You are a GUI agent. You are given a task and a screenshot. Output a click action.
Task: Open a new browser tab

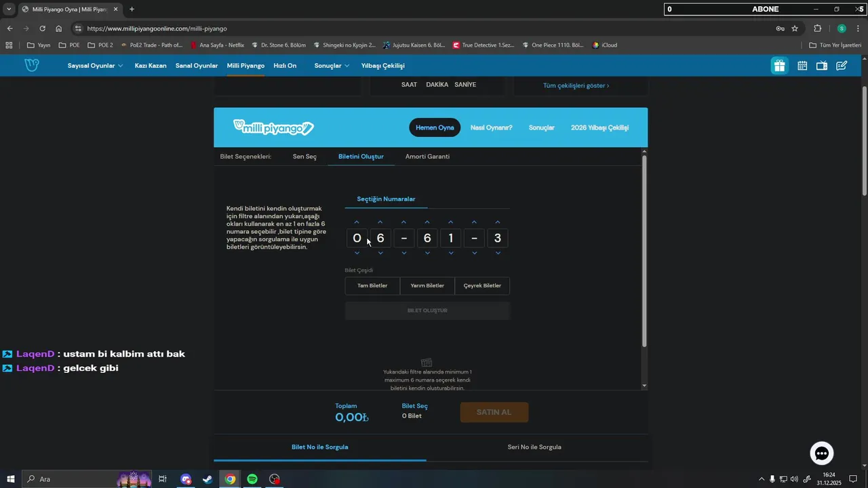(x=132, y=9)
